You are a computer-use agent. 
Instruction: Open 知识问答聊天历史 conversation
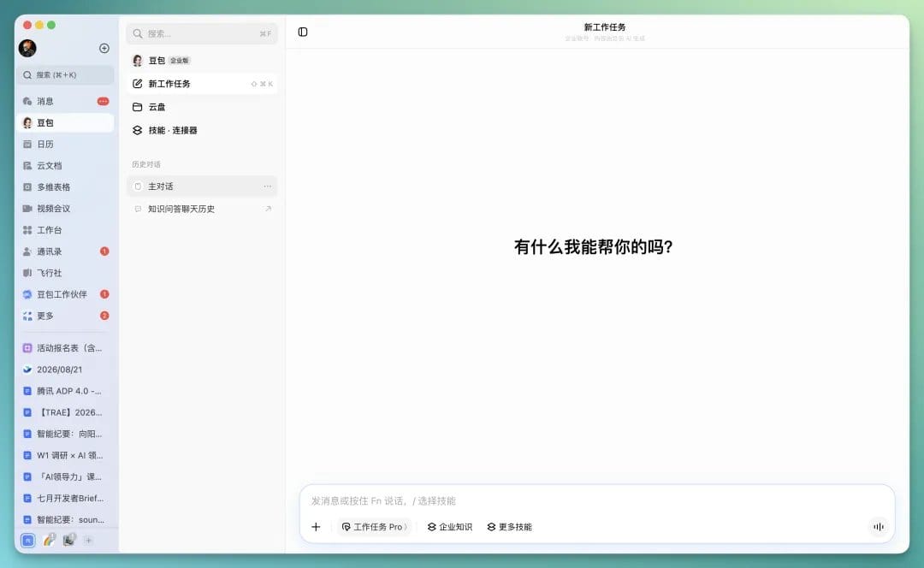[202, 210]
